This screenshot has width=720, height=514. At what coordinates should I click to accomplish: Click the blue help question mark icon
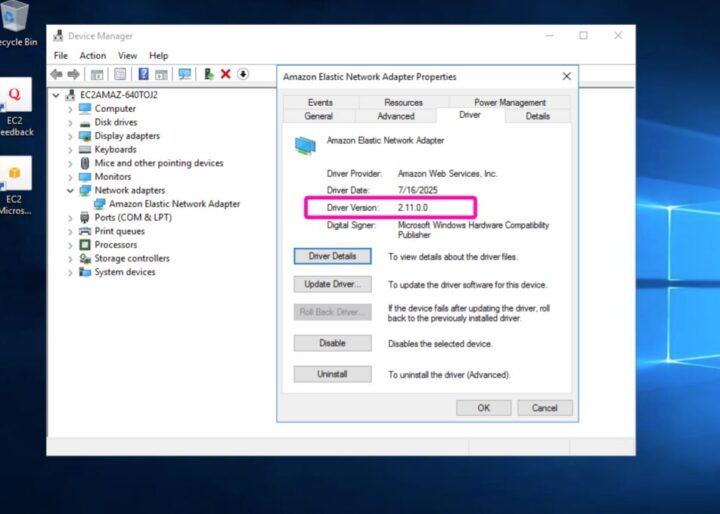coord(143,74)
